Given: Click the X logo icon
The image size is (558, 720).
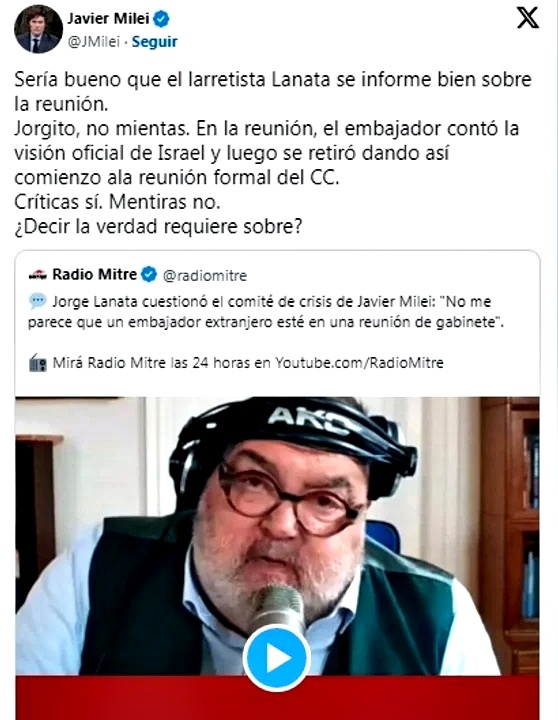Looking at the screenshot, I should pyautogui.click(x=528, y=18).
